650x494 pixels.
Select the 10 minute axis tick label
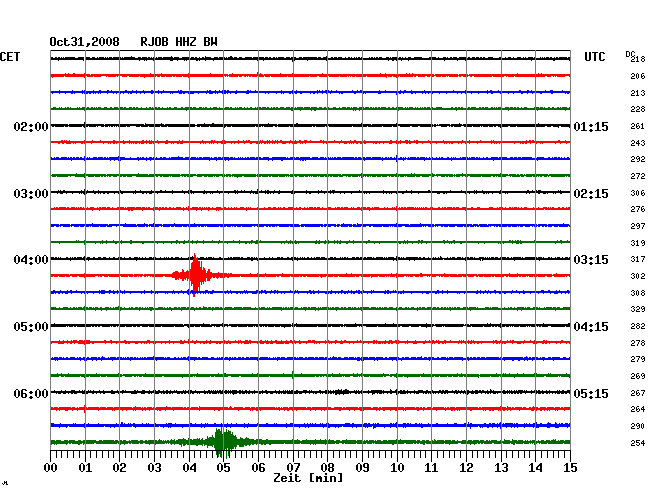pyautogui.click(x=397, y=468)
